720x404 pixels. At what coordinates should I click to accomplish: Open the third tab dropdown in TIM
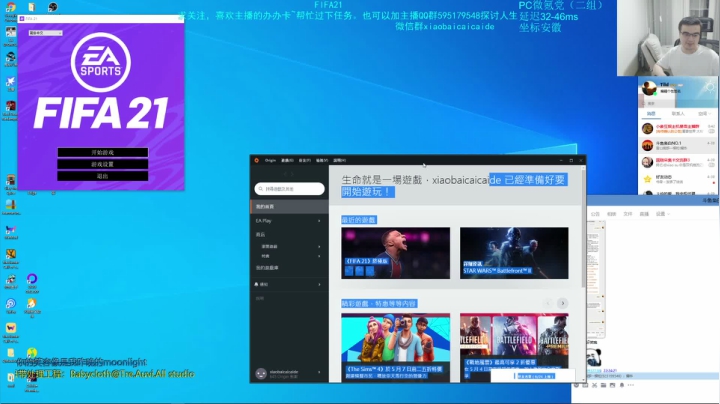pos(704,113)
